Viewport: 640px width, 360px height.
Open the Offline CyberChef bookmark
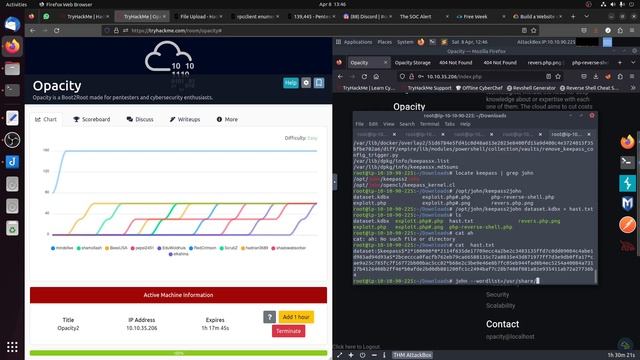point(479,88)
